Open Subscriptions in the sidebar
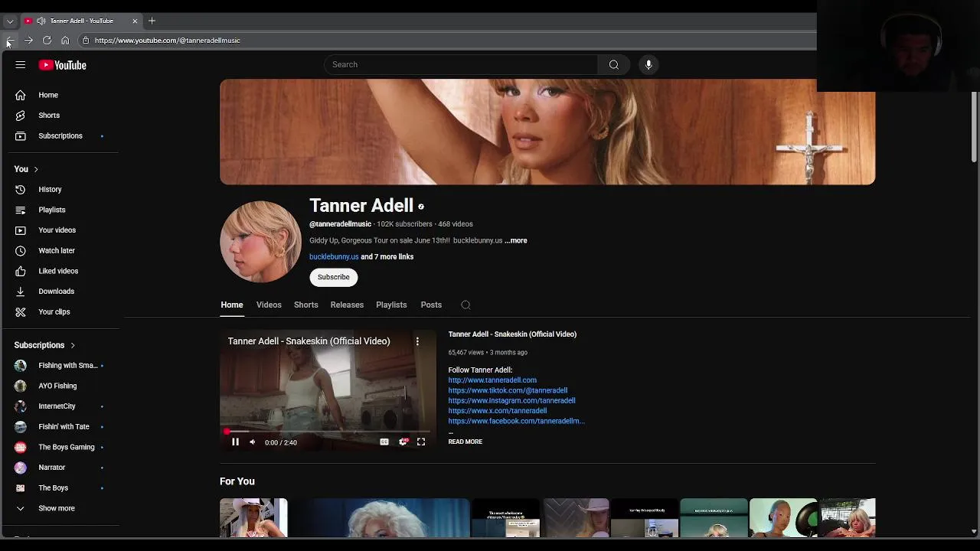 tap(61, 136)
